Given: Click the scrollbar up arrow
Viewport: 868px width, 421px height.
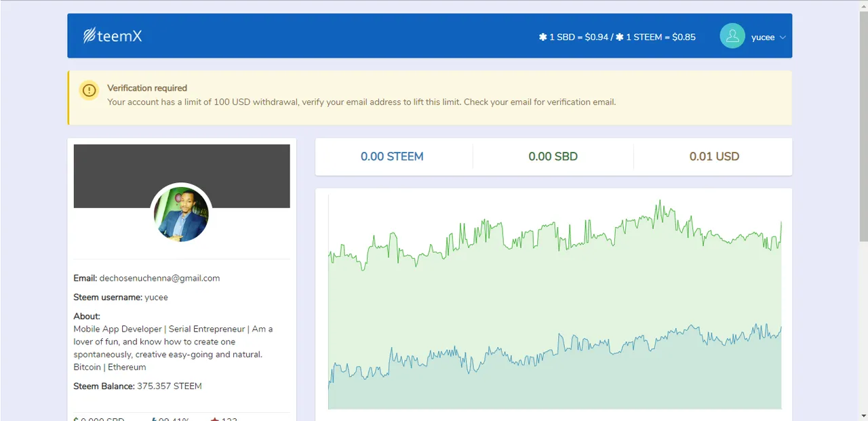Looking at the screenshot, I should click(863, 5).
